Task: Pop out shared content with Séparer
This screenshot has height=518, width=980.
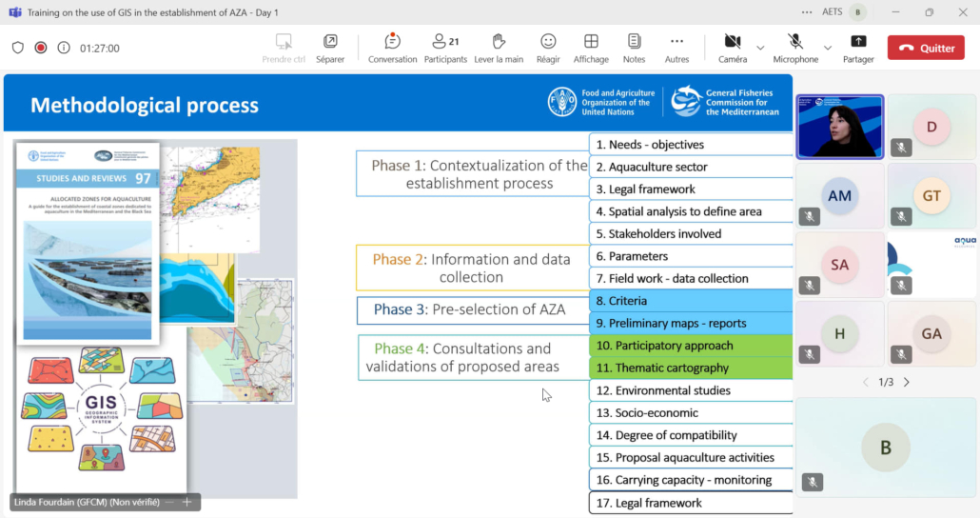Action: pyautogui.click(x=330, y=49)
